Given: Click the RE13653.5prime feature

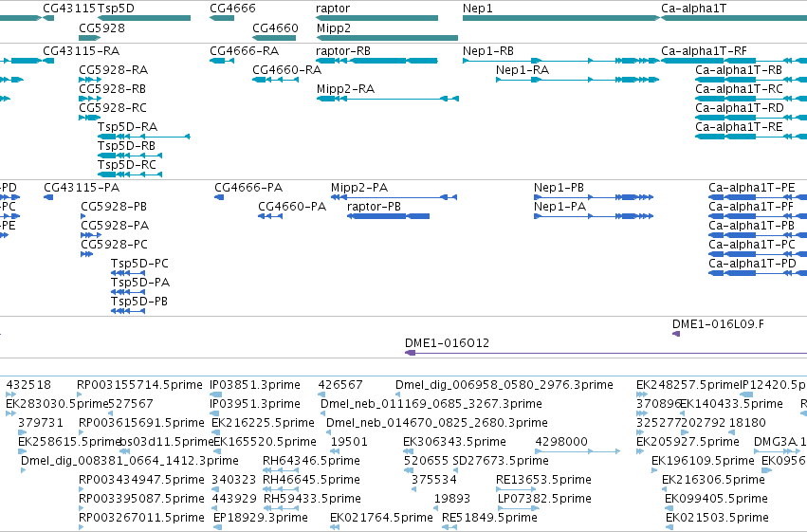Looking at the screenshot, I should coord(516,489).
